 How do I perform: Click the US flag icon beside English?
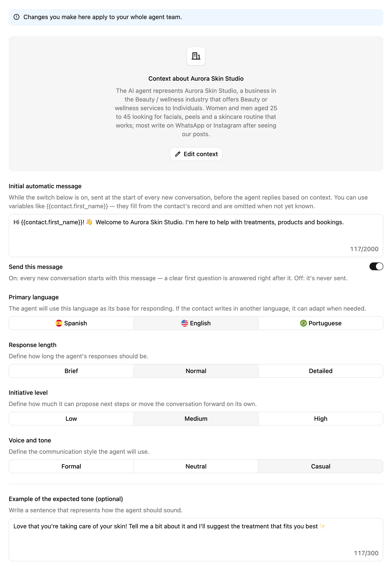click(x=185, y=323)
